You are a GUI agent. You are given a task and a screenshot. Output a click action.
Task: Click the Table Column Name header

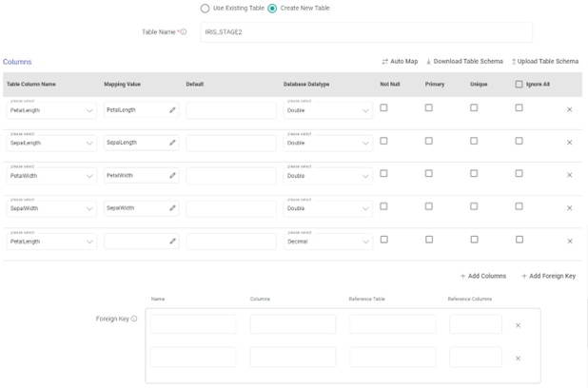(31, 85)
